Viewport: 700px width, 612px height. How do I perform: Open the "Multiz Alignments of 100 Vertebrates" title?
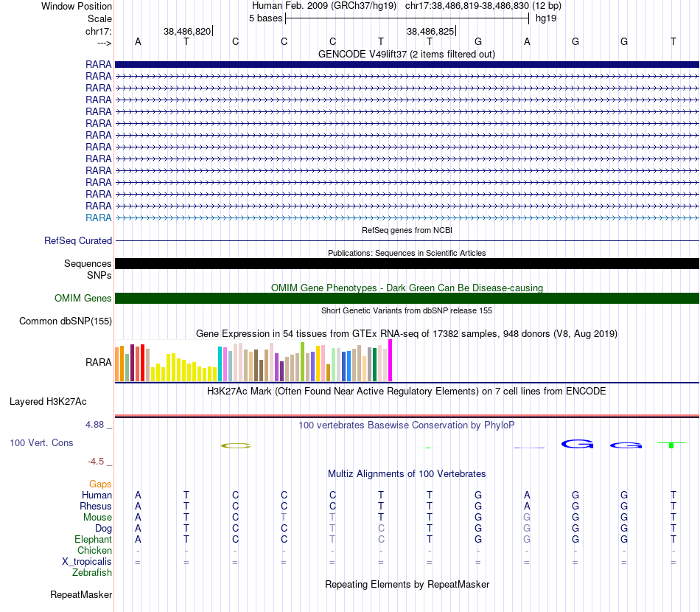click(x=407, y=473)
